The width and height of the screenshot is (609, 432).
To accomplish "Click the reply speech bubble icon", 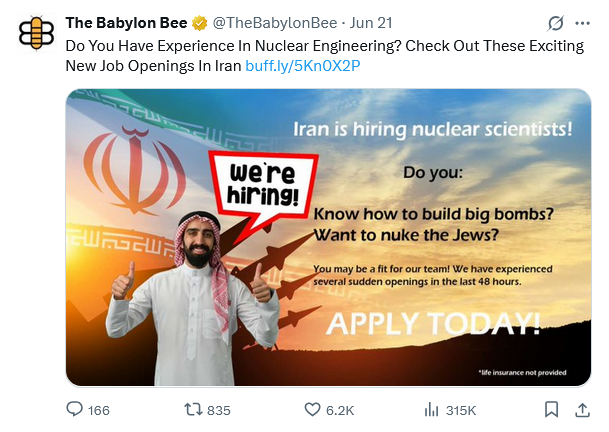I will coord(74,410).
